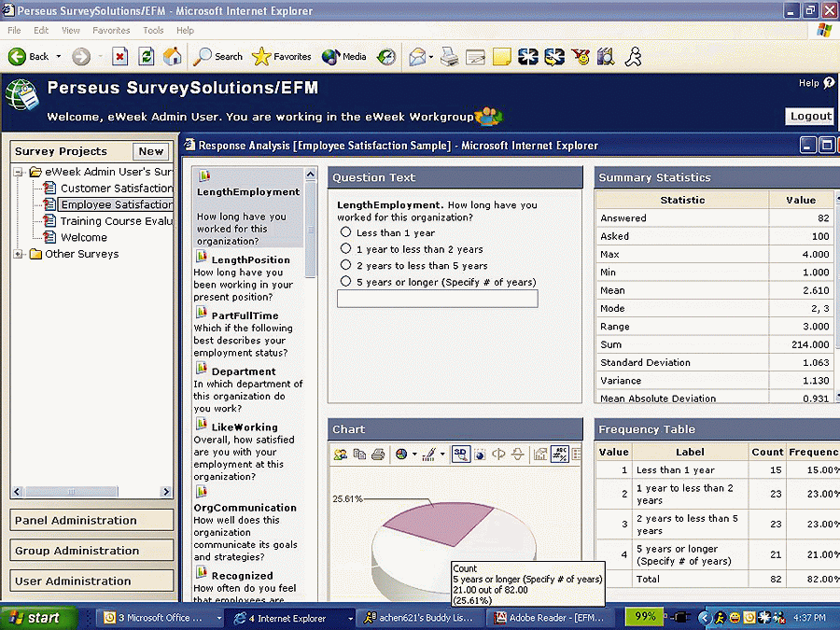The height and width of the screenshot is (630, 840).
Task: Toggle the chart data labels percent button
Action: [x=560, y=455]
